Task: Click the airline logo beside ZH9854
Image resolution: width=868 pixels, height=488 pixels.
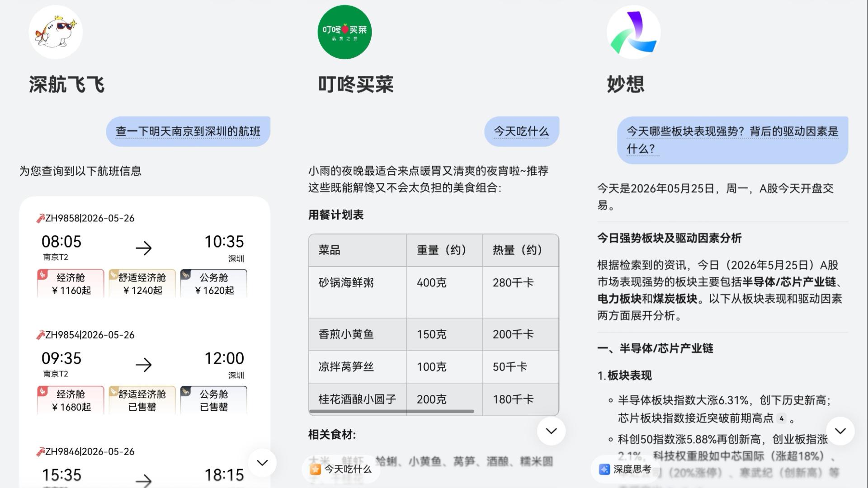Action: click(x=40, y=335)
